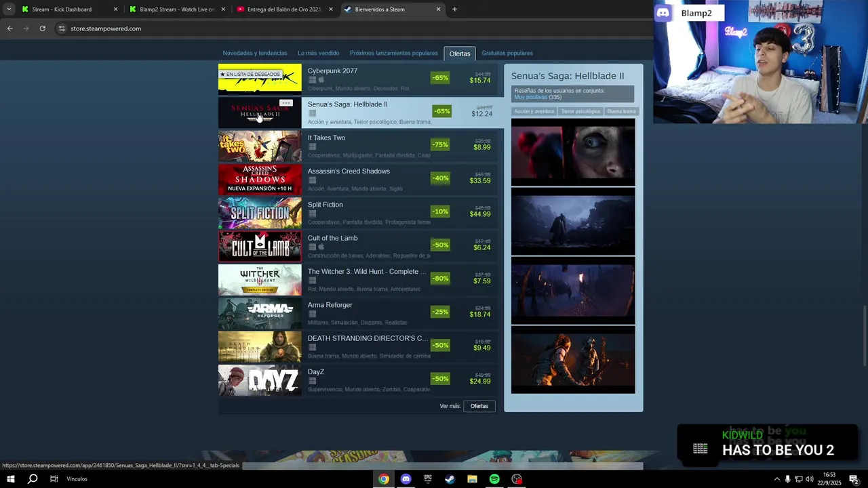This screenshot has height=488, width=868.
Task: Open Steam from the taskbar
Action: (x=450, y=479)
